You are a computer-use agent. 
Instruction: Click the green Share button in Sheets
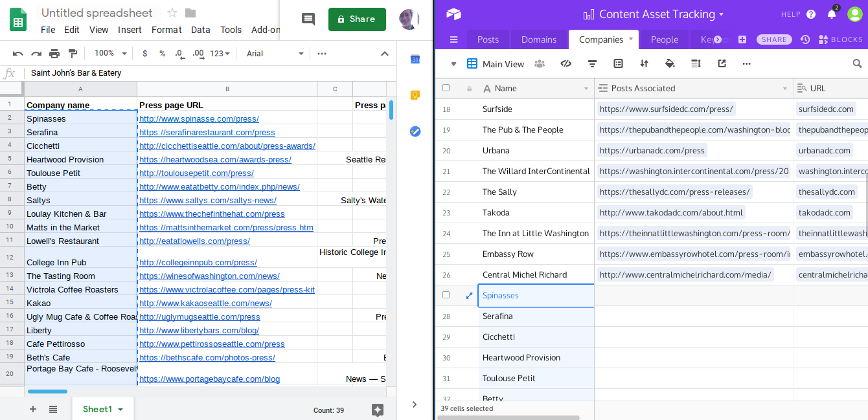point(357,19)
